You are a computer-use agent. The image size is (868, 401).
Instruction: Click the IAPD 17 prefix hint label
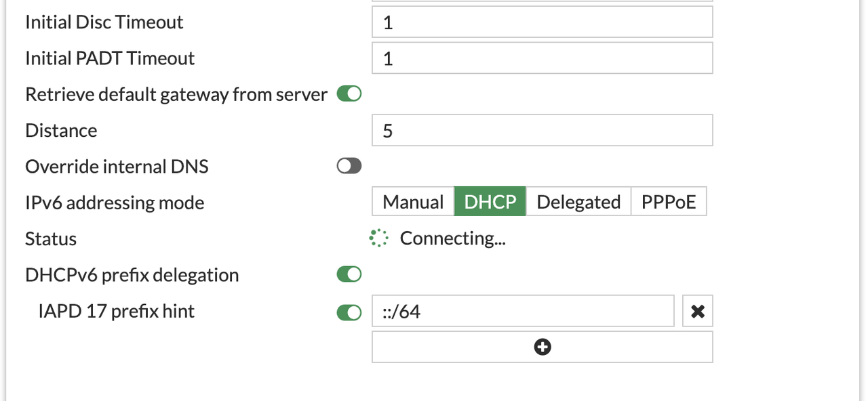tap(117, 311)
